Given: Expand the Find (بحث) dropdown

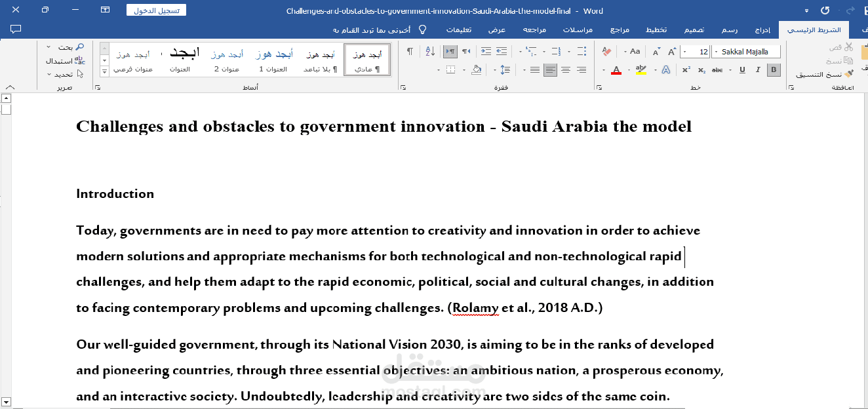Looking at the screenshot, I should point(50,47).
